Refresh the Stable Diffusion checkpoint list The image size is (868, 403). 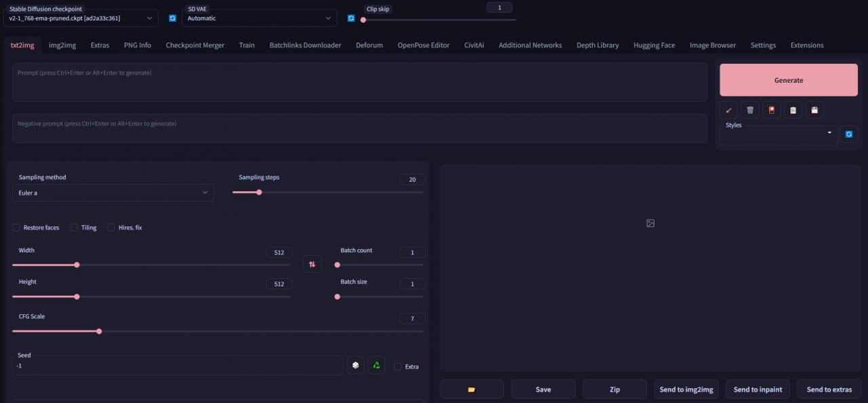[x=172, y=18]
